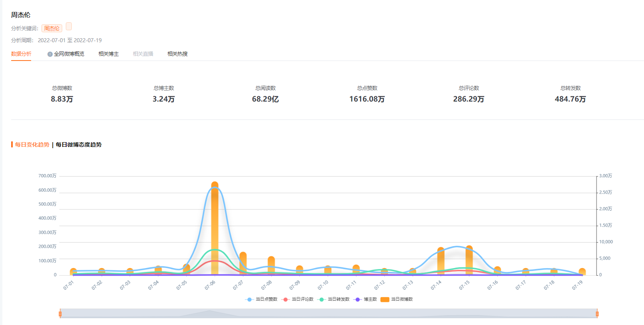Select the left handle of range slider
644x325 pixels.
click(60, 314)
